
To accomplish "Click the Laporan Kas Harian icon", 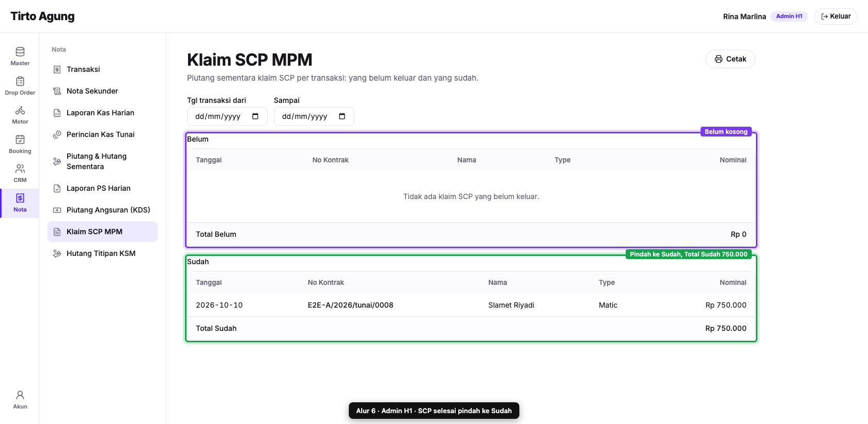I will [57, 113].
